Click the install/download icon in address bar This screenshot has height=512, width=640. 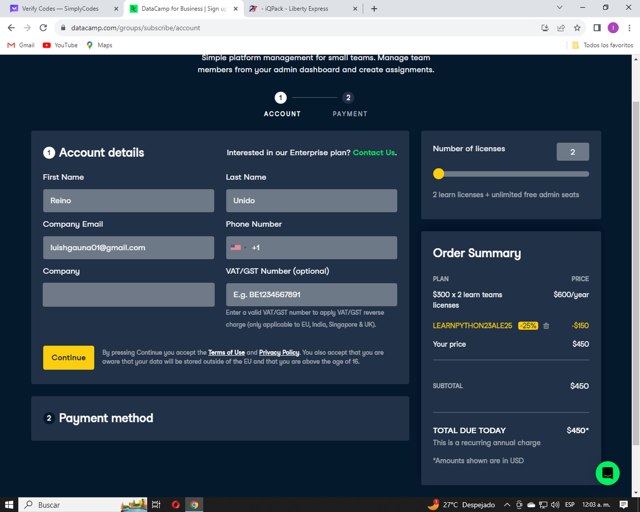544,28
